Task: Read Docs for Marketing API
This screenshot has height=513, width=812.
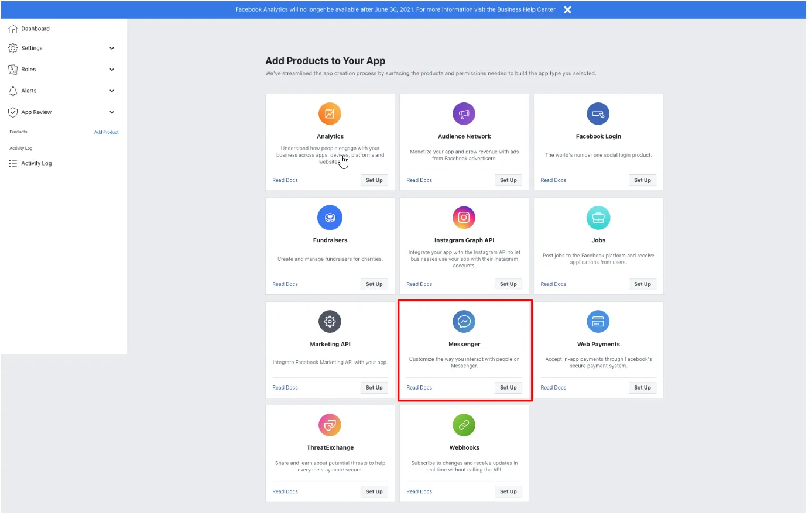Action: coord(285,388)
